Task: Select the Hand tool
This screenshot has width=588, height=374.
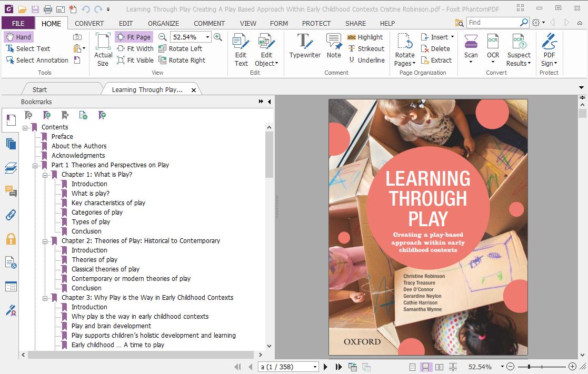Action: pyautogui.click(x=19, y=37)
